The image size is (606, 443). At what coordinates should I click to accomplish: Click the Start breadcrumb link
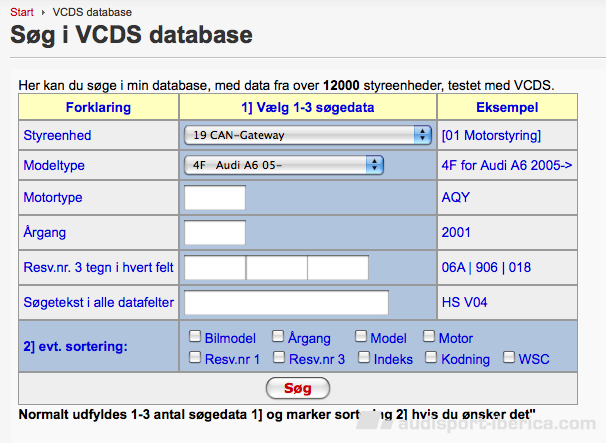21,11
